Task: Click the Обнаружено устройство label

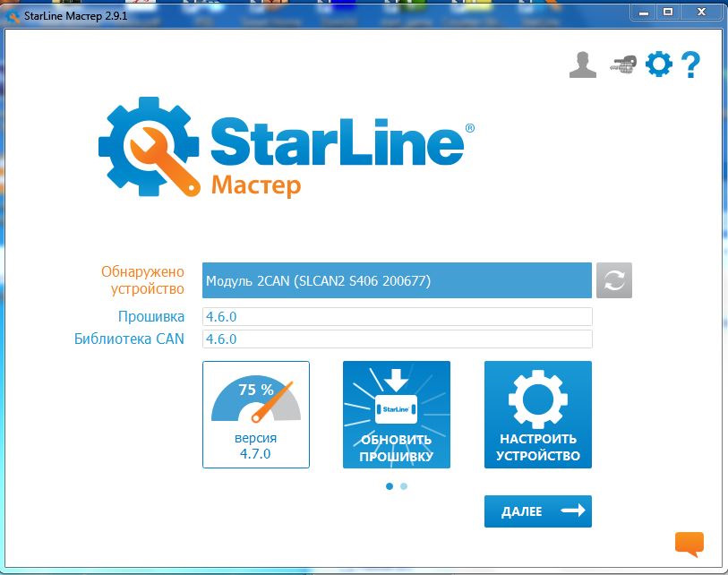Action: (x=142, y=279)
